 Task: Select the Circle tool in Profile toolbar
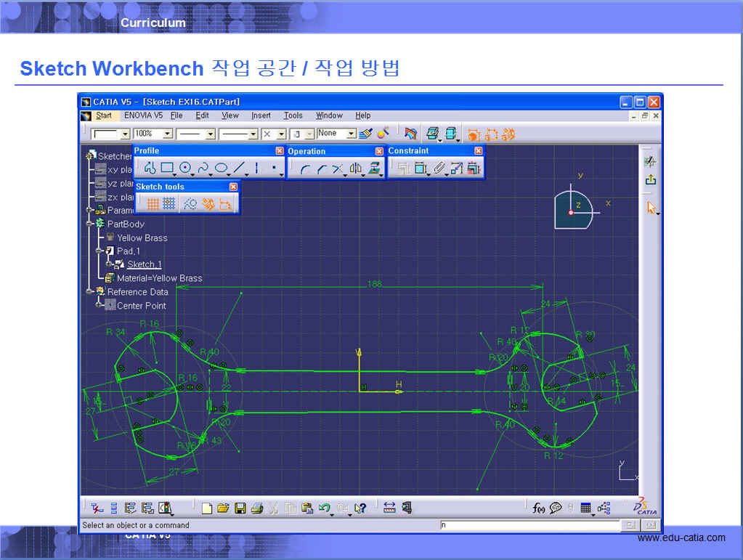(184, 168)
